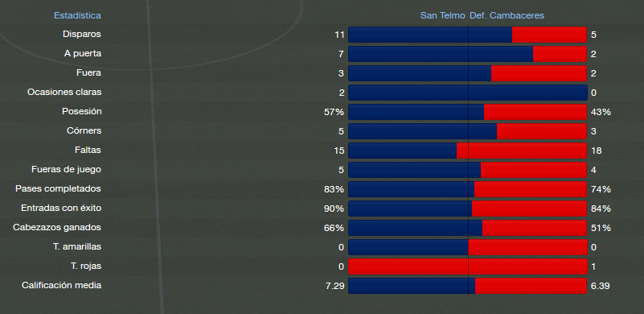Select the Disparos statistic label

82,34
